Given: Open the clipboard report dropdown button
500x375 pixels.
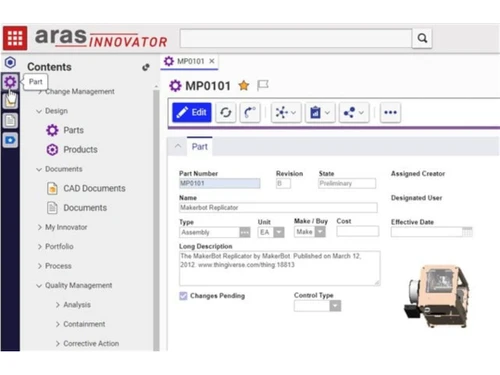Looking at the screenshot, I should pyautogui.click(x=320, y=112).
